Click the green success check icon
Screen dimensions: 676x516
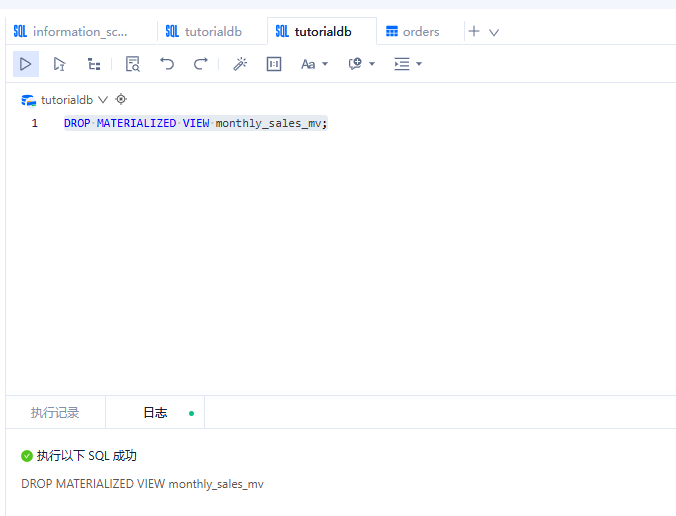click(27, 456)
